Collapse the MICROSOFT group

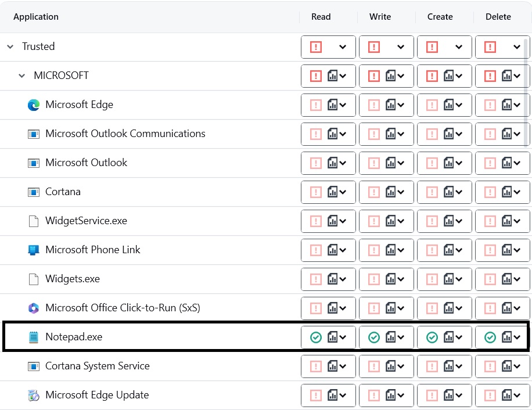click(22, 75)
